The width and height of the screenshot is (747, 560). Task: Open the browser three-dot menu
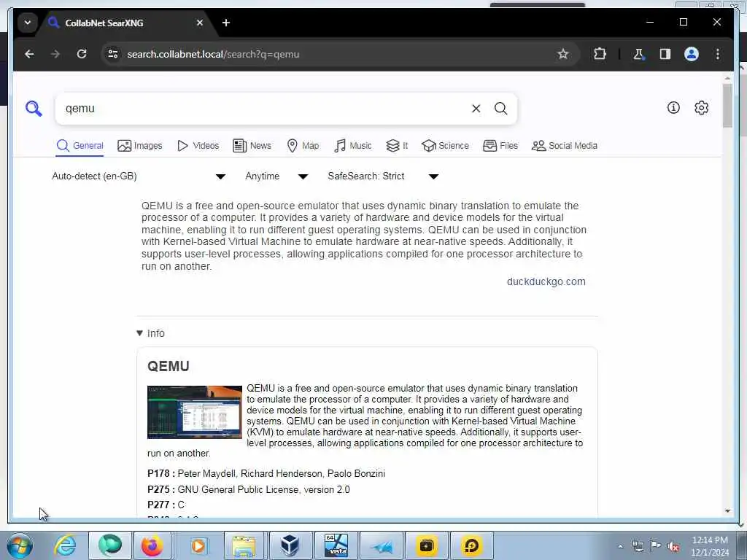718,54
